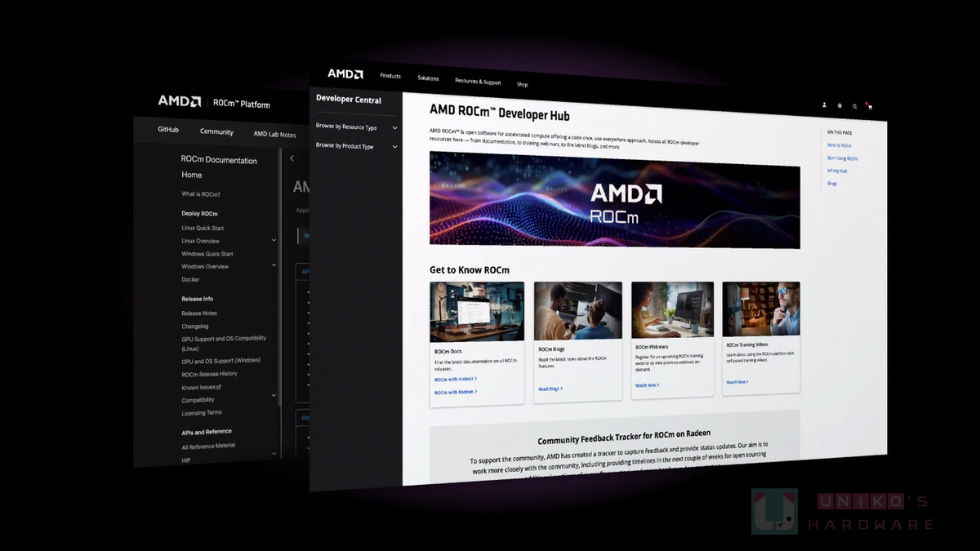The image size is (980, 551).
Task: Open Resources & Support menu
Action: click(478, 82)
